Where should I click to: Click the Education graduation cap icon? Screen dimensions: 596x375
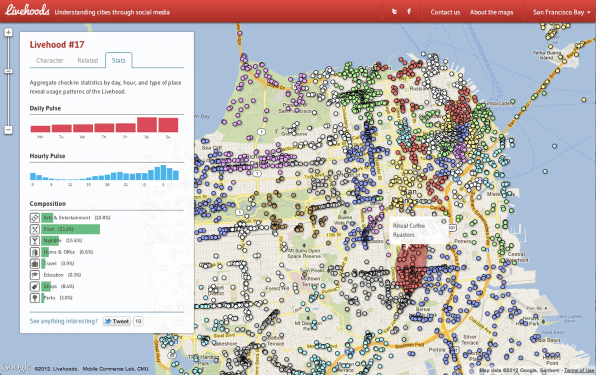[x=35, y=275]
